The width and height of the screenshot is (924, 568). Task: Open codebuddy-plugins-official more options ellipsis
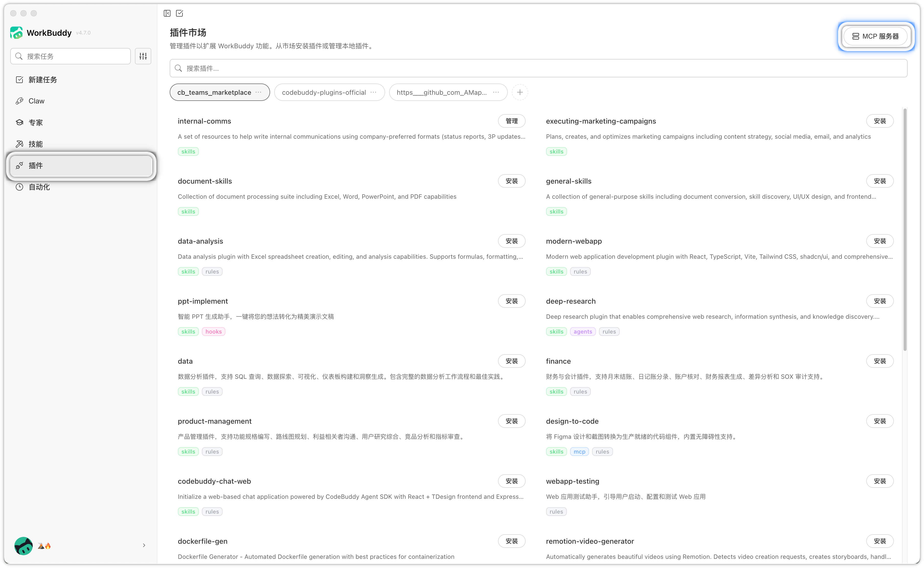pos(373,92)
